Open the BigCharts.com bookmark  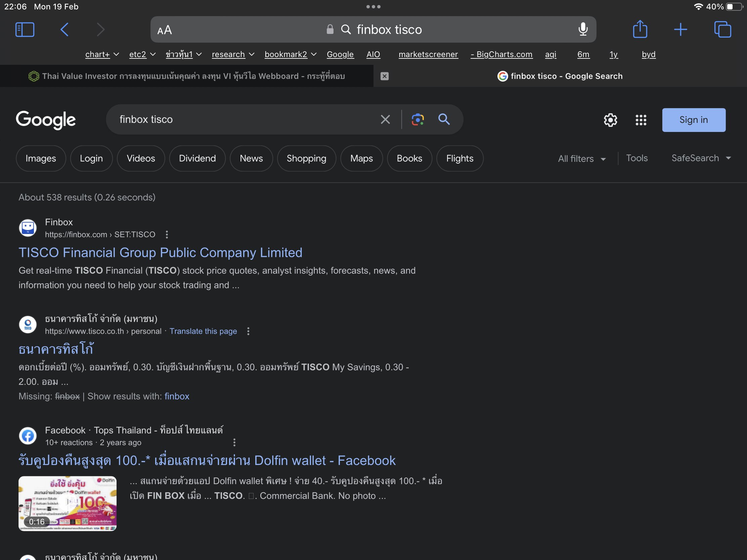pos(501,54)
